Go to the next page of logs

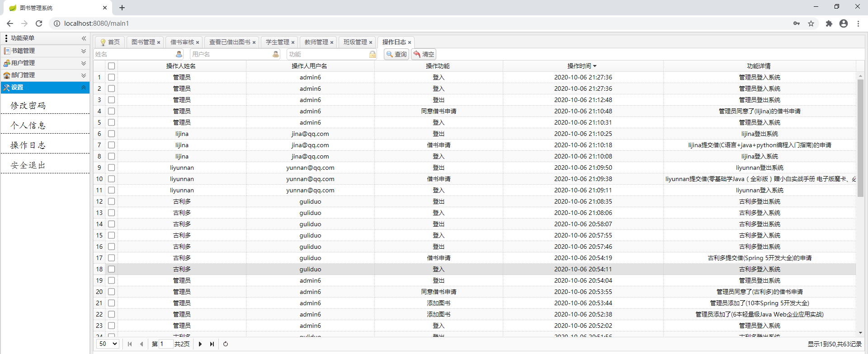point(200,344)
